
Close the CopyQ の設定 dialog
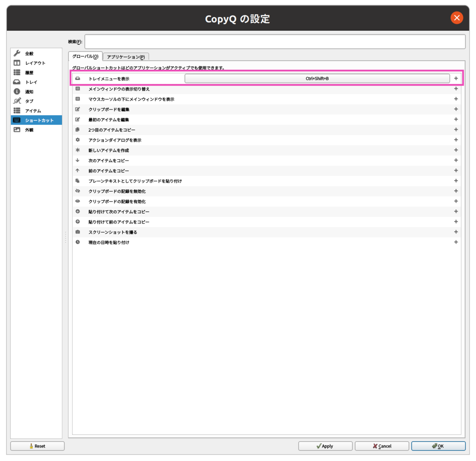(457, 18)
